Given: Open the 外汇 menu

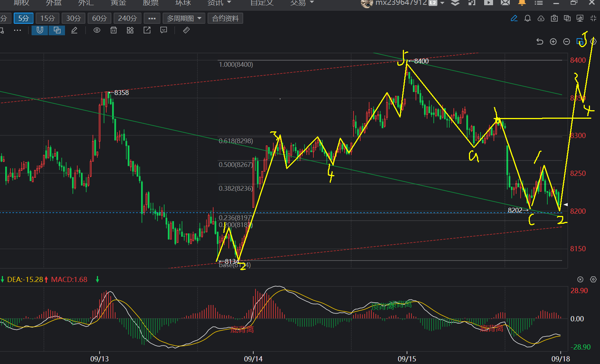Looking at the screenshot, I should (x=86, y=3).
